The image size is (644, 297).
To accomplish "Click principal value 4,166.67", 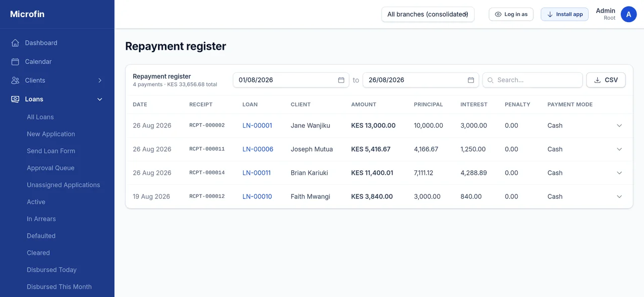I will 426,149.
